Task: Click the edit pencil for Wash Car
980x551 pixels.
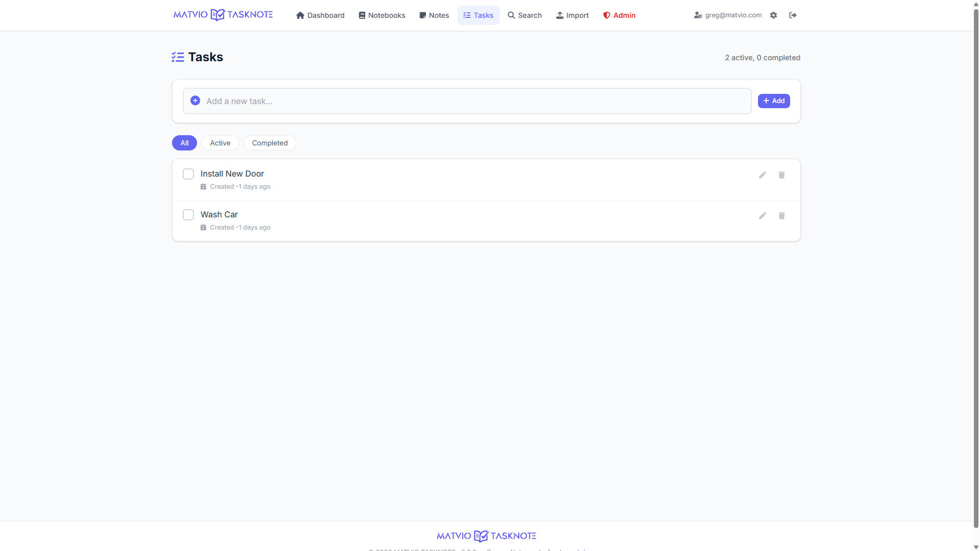Action: coord(762,216)
